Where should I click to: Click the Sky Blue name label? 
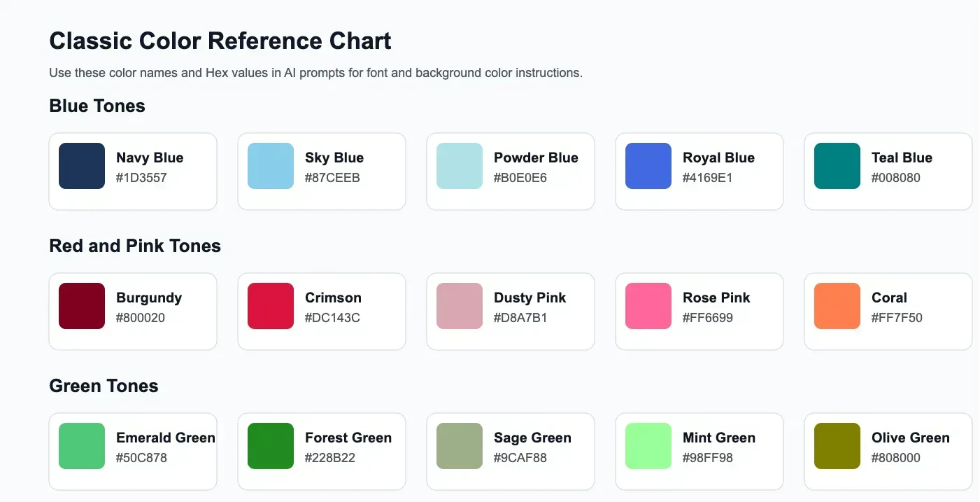click(334, 158)
